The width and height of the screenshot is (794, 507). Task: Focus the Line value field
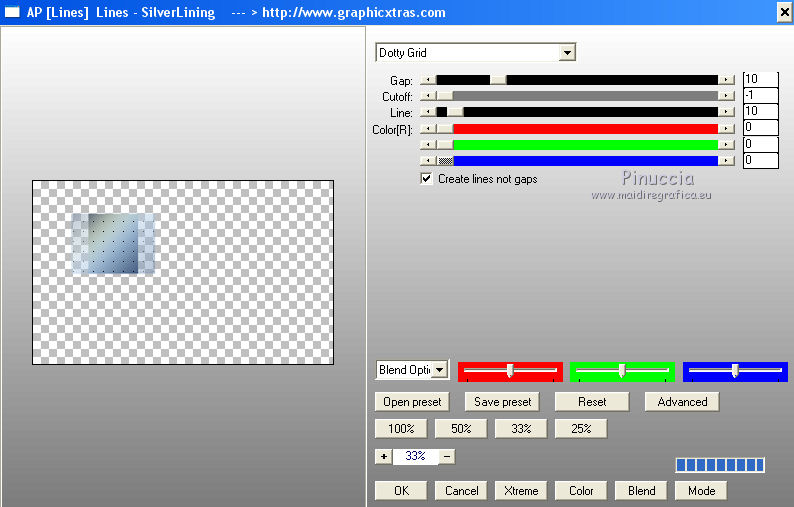(x=760, y=111)
